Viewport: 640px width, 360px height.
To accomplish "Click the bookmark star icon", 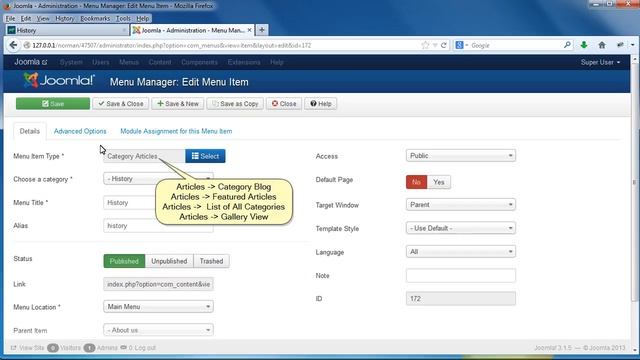I will coord(425,45).
